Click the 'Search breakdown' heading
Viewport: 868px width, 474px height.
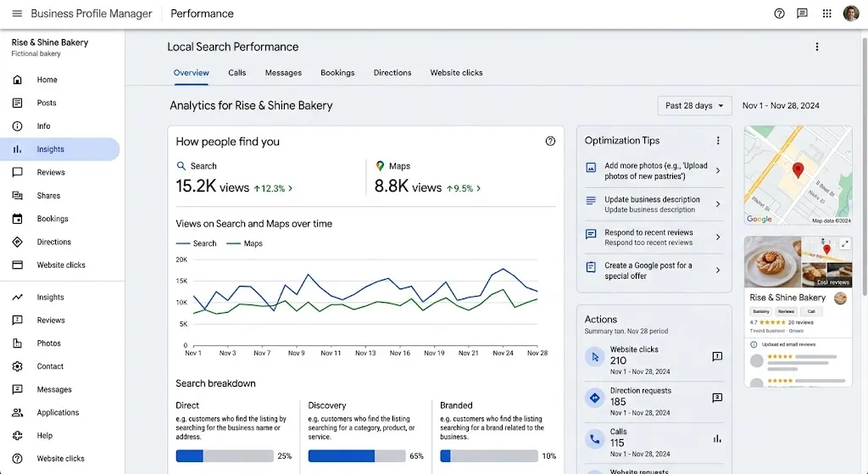(x=215, y=384)
